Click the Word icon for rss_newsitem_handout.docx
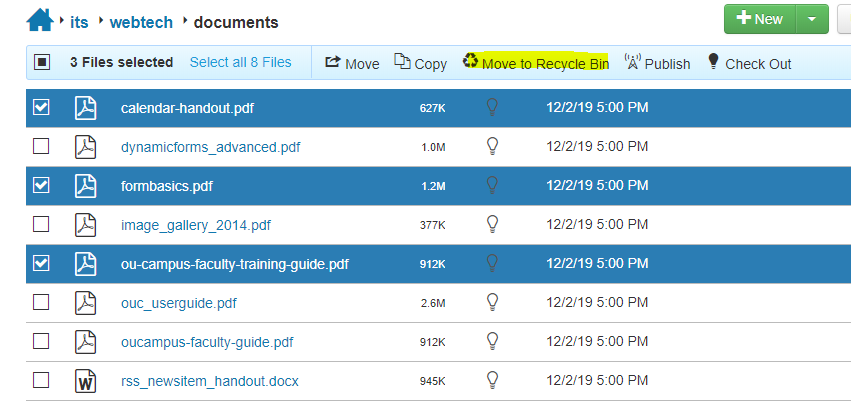Viewport: 851px width, 407px height. click(86, 380)
